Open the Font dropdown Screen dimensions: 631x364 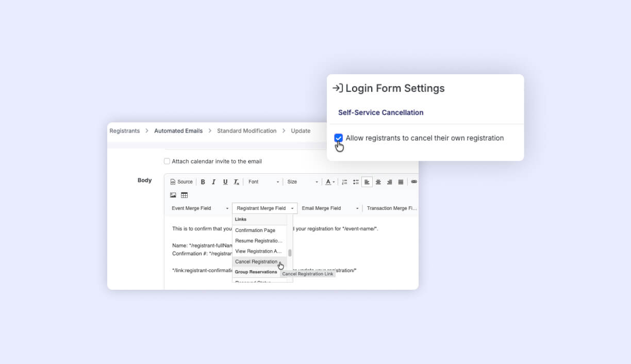click(x=263, y=182)
